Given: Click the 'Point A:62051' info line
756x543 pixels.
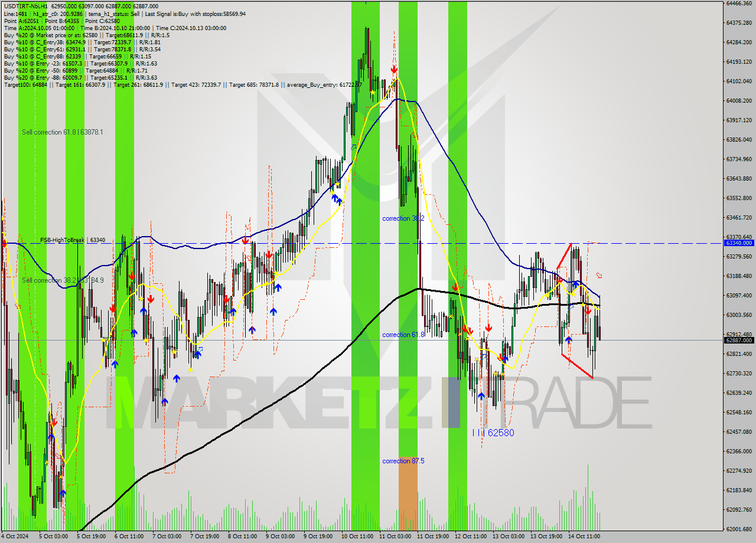Looking at the screenshot, I should click(x=61, y=21).
